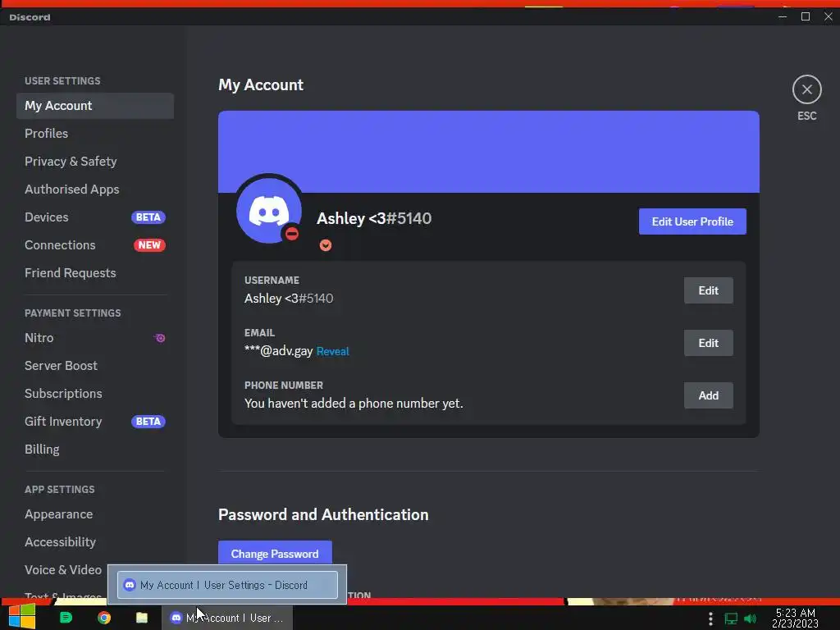Viewport: 840px width, 630px height.
Task: Click the do-not-disturb status badge on avatar
Action: pos(292,234)
